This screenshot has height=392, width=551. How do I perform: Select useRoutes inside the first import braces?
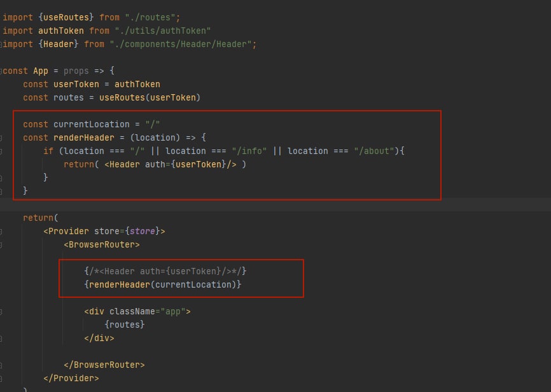pyautogui.click(x=66, y=17)
